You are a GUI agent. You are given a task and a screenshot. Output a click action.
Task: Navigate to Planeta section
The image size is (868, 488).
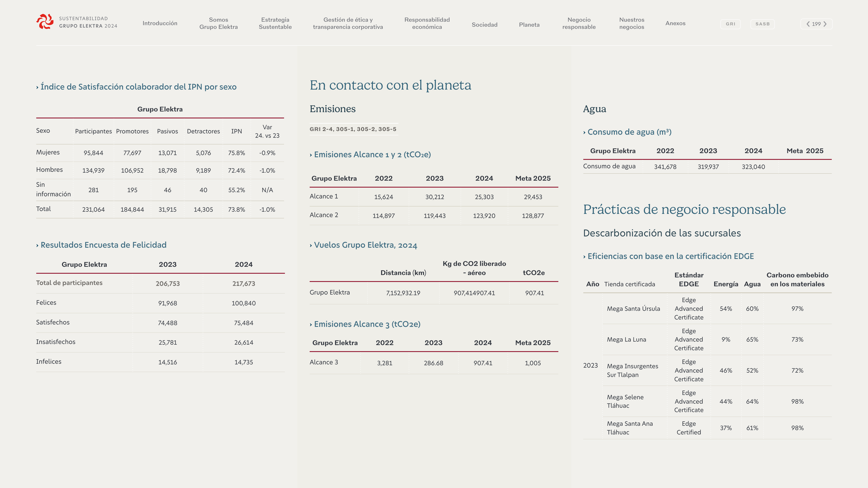coord(529,25)
